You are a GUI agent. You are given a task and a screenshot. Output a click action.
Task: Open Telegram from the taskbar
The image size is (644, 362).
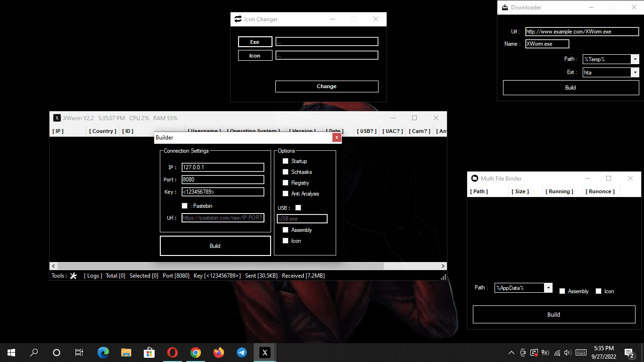click(241, 352)
